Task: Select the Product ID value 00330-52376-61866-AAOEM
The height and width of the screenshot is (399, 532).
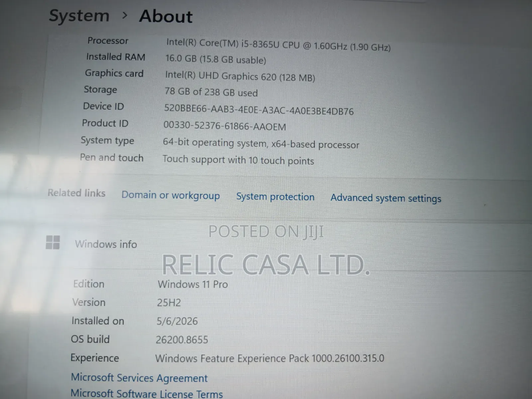Action: click(225, 126)
